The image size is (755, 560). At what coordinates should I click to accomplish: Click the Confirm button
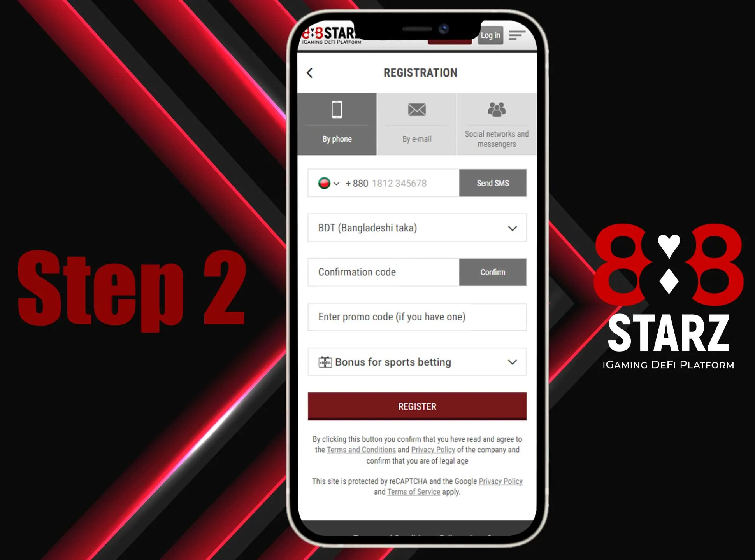pos(493,272)
